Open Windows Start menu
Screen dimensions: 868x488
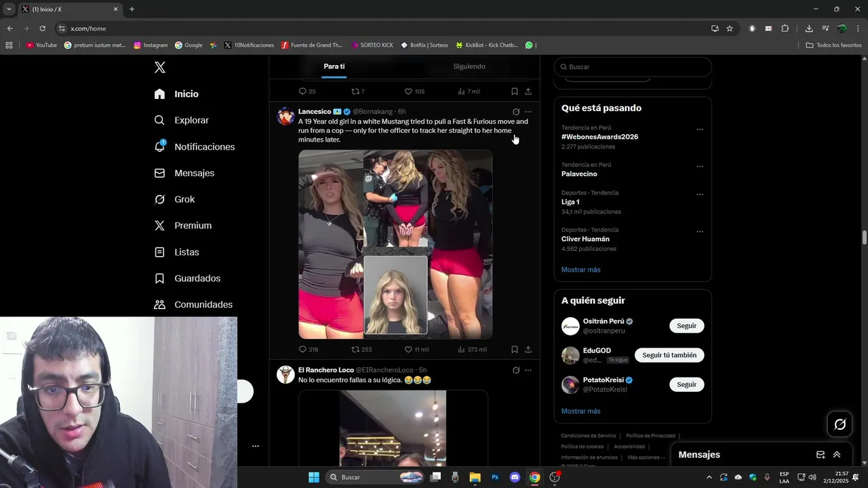(x=314, y=477)
